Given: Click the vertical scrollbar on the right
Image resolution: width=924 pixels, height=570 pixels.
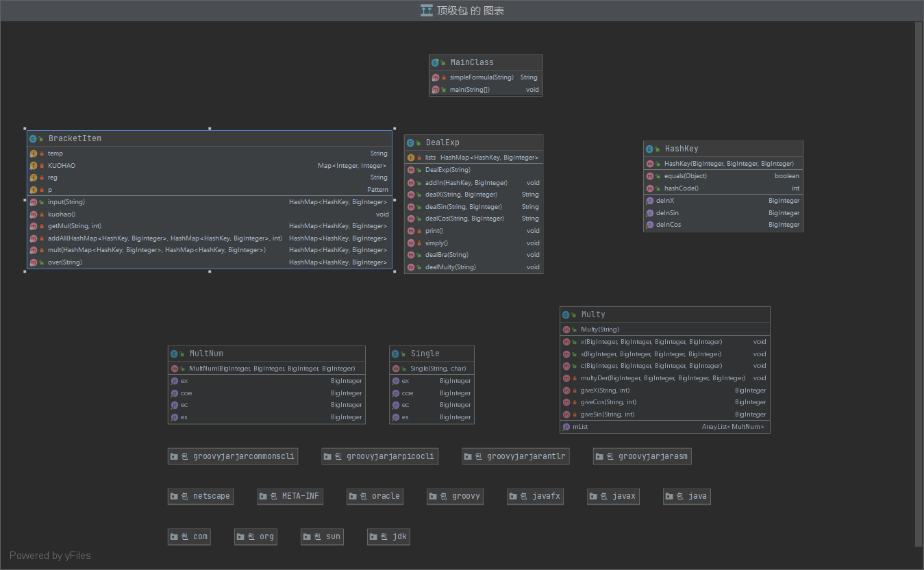Looking at the screenshot, I should pos(919,284).
